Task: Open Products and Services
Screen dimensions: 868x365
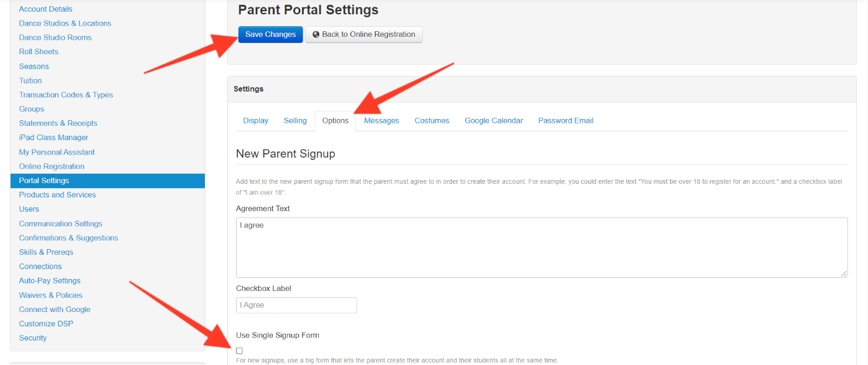Action: pos(57,195)
